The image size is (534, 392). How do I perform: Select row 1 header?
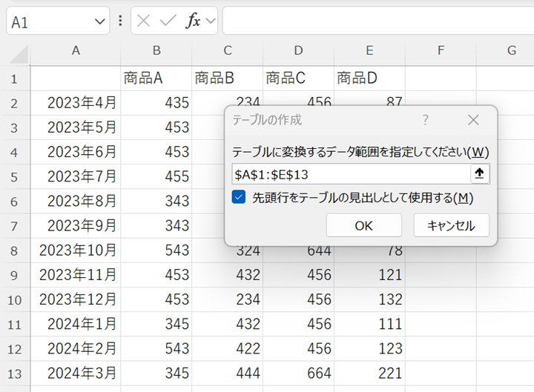click(14, 79)
